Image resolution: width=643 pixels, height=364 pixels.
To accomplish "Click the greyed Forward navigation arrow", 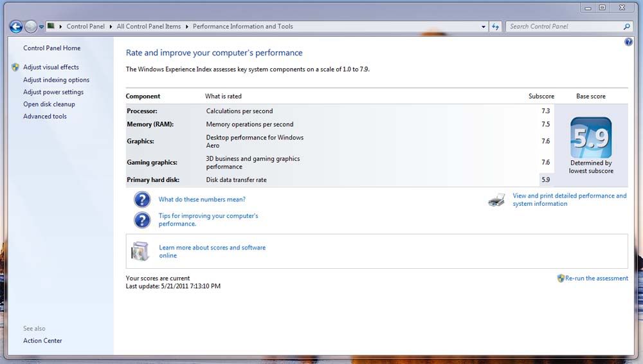I will coord(31,26).
